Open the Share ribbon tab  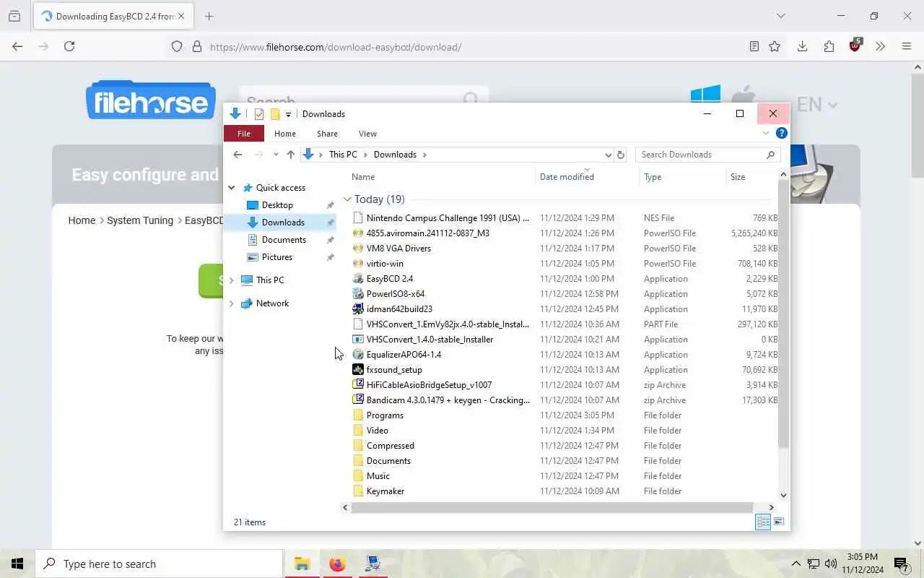tap(327, 134)
